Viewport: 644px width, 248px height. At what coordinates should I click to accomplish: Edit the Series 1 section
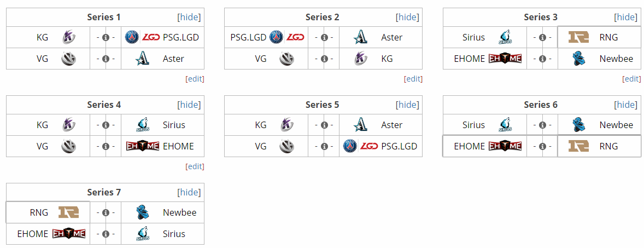tap(195, 79)
